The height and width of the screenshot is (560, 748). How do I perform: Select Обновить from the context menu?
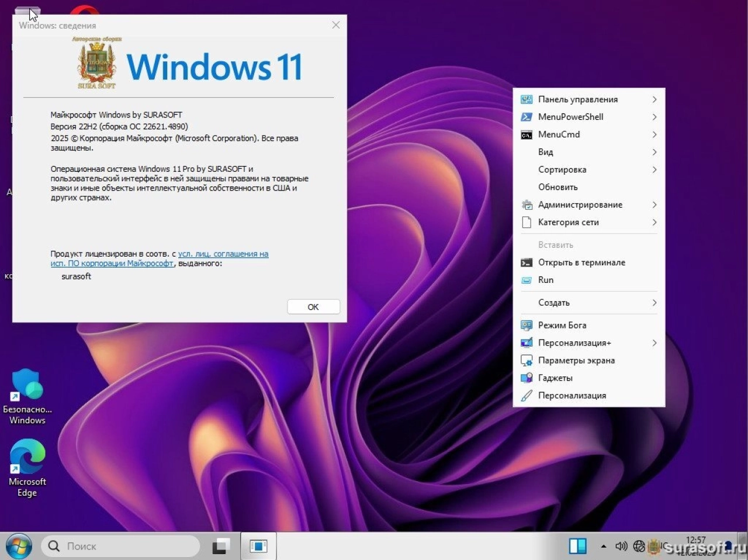589,187
